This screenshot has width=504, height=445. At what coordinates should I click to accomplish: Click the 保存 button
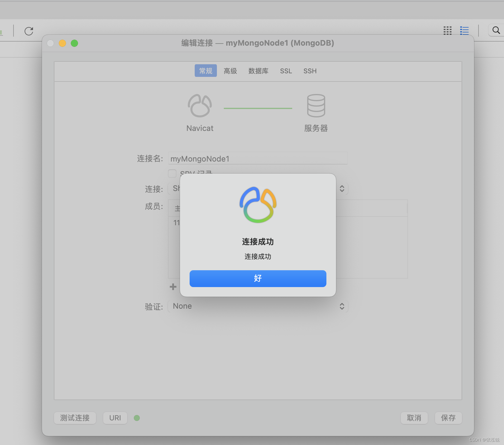pos(448,418)
